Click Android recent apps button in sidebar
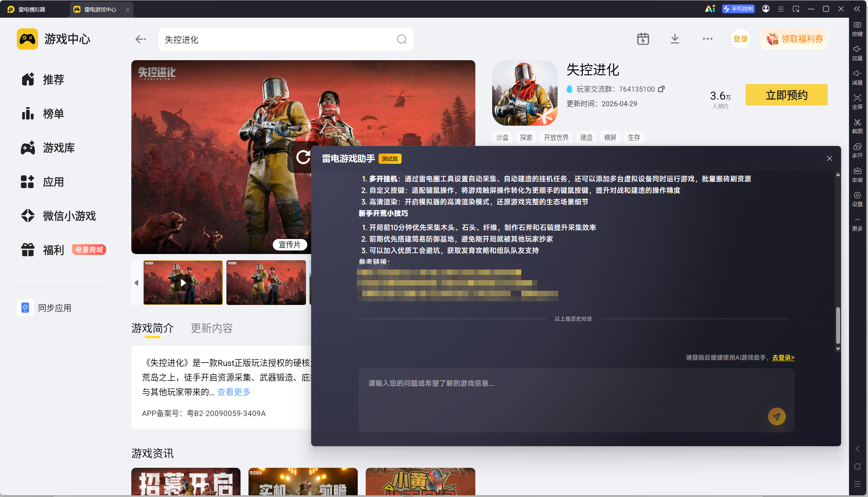Image resolution: width=868 pixels, height=497 pixels. pos(857,484)
